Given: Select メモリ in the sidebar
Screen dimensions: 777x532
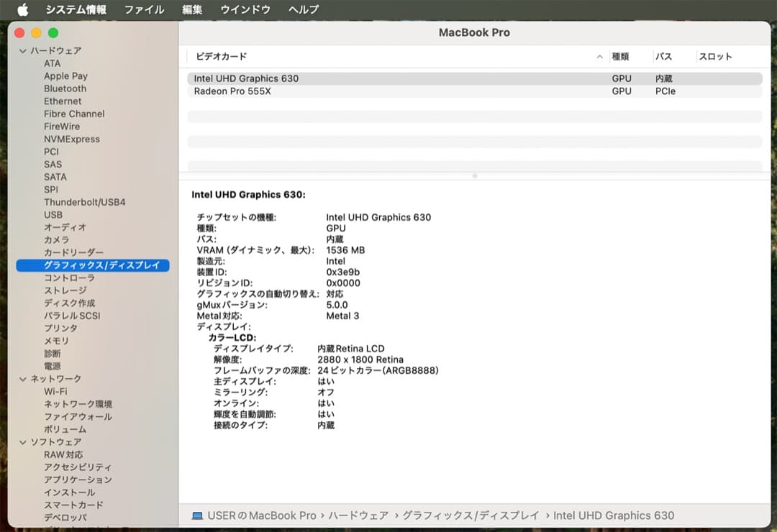Looking at the screenshot, I should coord(57,341).
